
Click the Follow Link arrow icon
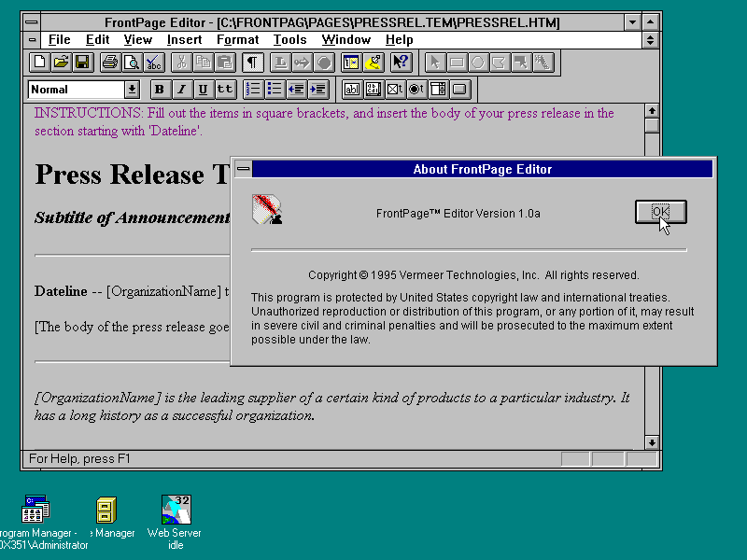pos(302,63)
